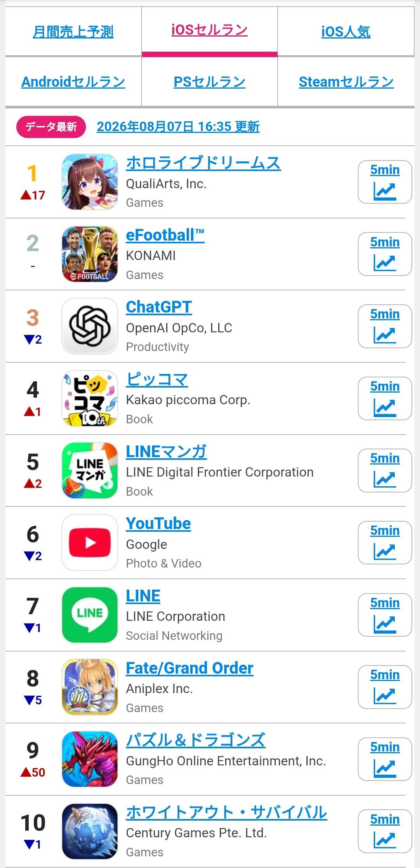Switch to the 月間売上予測 tab
Image resolution: width=420 pixels, height=868 pixels.
tap(73, 31)
